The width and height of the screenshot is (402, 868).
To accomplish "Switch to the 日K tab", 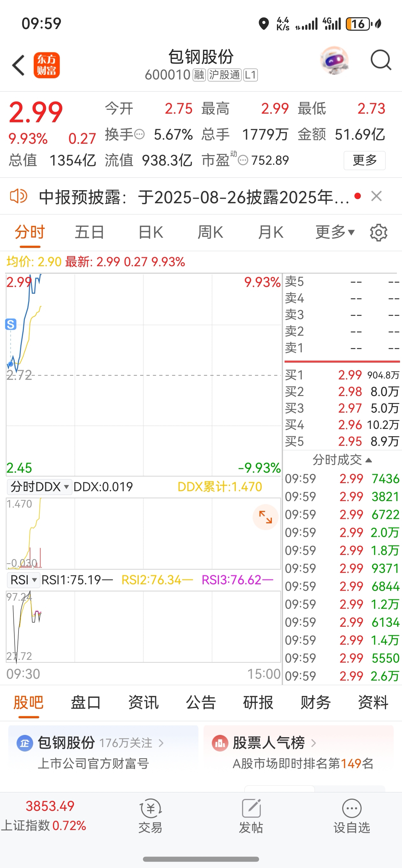I will [x=151, y=232].
